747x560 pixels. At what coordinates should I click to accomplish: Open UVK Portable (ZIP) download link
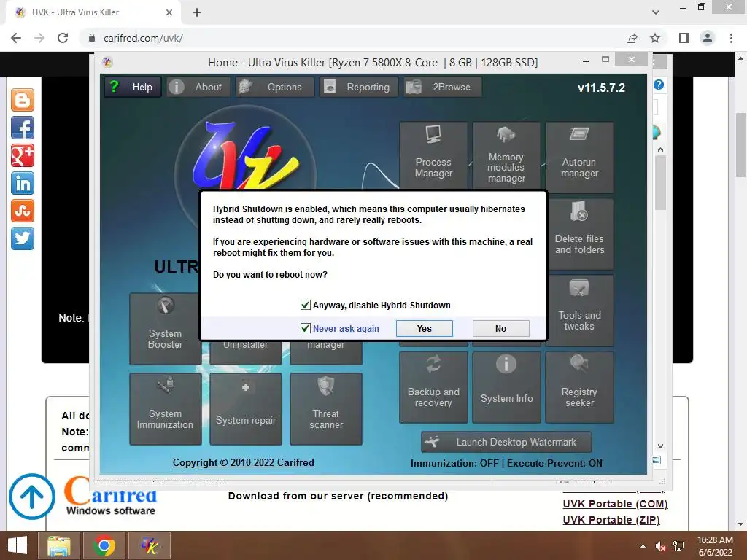[x=611, y=520]
